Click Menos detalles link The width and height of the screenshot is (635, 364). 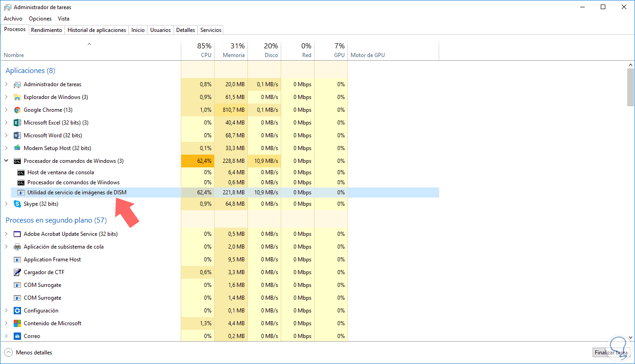coord(34,353)
